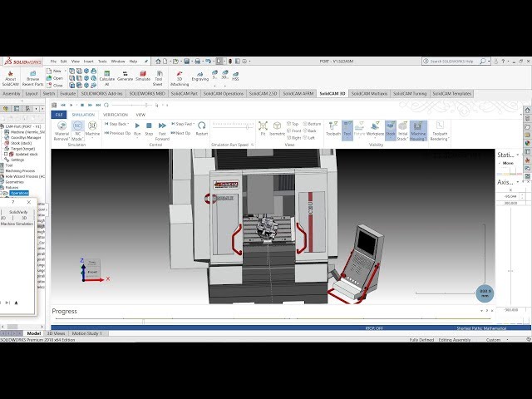Switch to the simulator VIEW tab
This screenshot has height=399, width=532.
tap(140, 115)
